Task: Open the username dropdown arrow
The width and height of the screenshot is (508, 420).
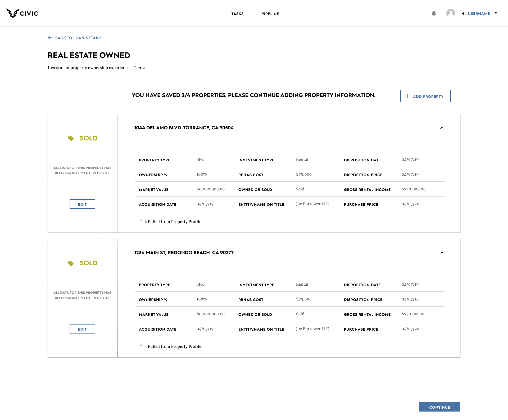Action: 496,13
